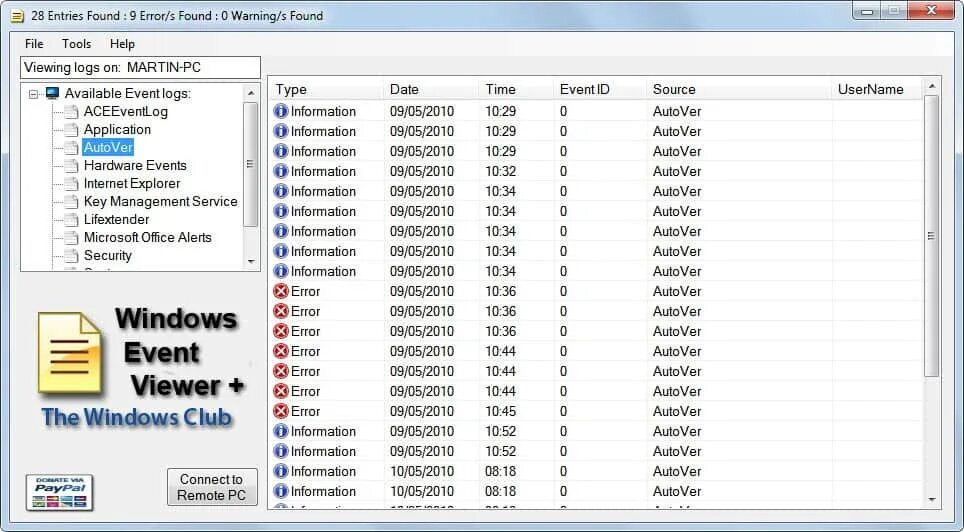Sort events by the Event ID column header
The width and height of the screenshot is (964, 532).
tap(599, 89)
